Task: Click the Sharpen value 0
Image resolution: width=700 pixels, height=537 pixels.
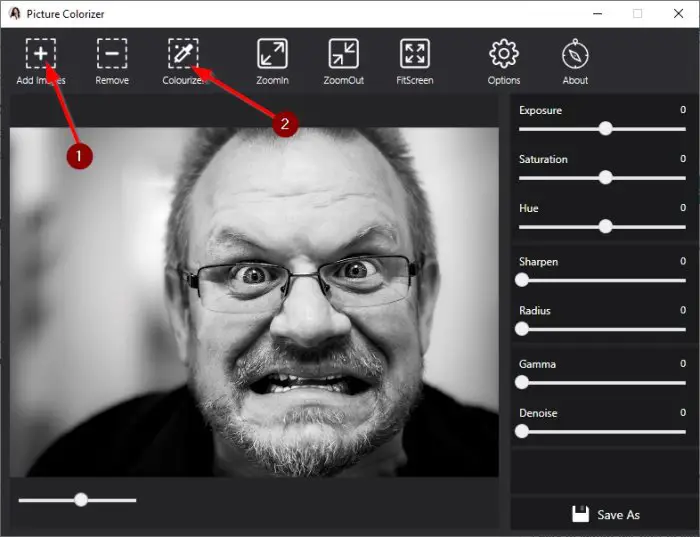Action: coord(683,261)
